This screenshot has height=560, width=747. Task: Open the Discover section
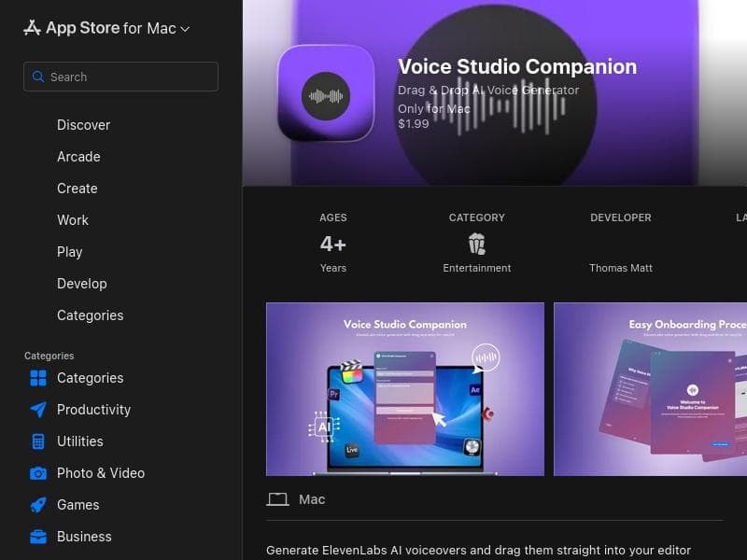pos(83,125)
